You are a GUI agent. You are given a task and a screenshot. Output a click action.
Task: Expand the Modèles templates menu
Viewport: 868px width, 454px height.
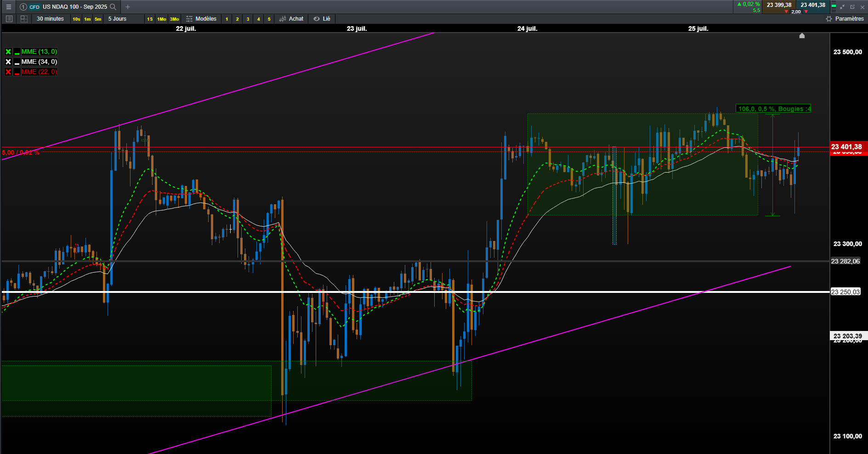click(x=201, y=19)
